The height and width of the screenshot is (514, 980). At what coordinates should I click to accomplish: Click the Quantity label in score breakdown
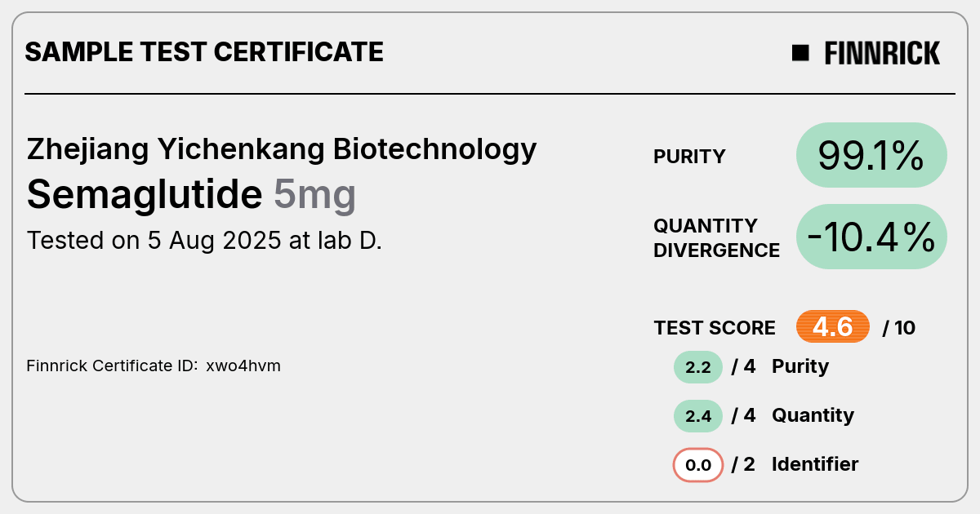813,415
